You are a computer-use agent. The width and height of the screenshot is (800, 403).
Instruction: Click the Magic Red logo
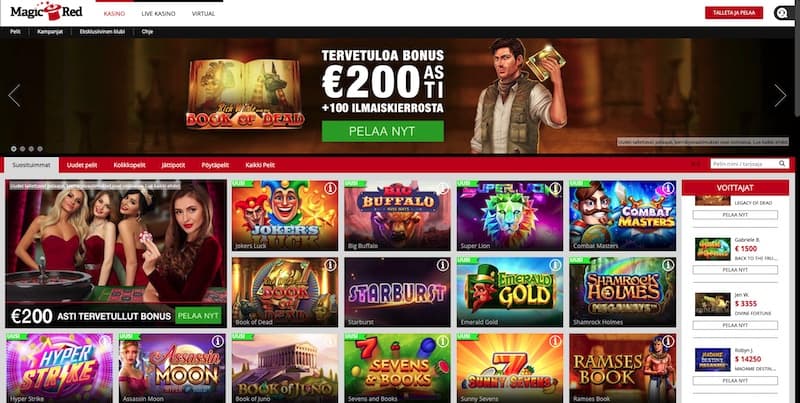click(46, 11)
